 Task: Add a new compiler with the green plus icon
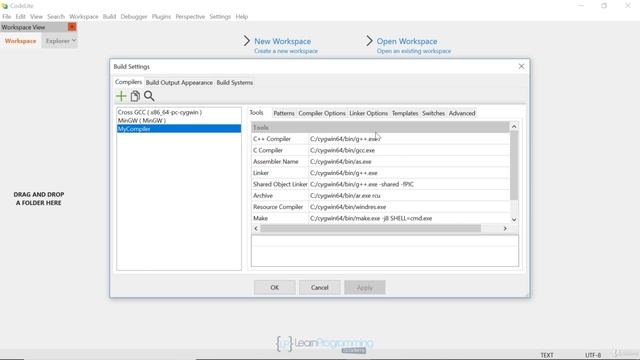tap(121, 96)
